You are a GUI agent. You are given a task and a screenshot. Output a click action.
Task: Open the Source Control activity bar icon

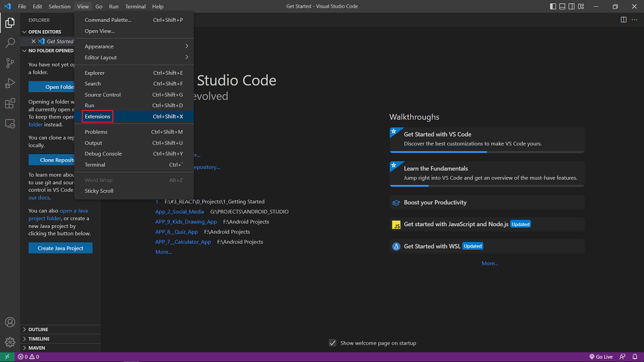(10, 63)
